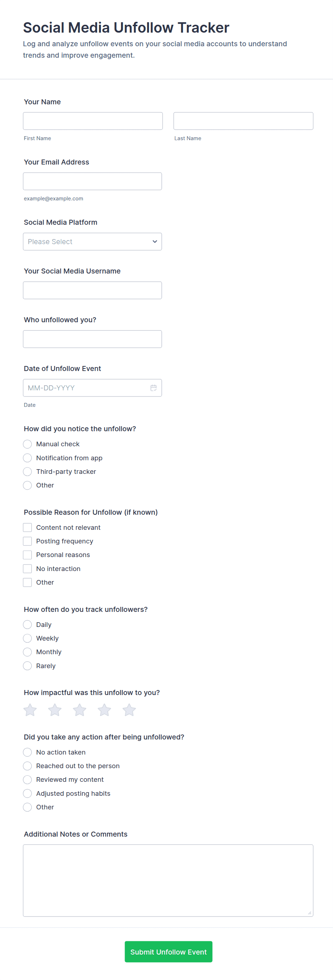Click the Last Name text box
This screenshot has width=333, height=980.
(x=243, y=121)
